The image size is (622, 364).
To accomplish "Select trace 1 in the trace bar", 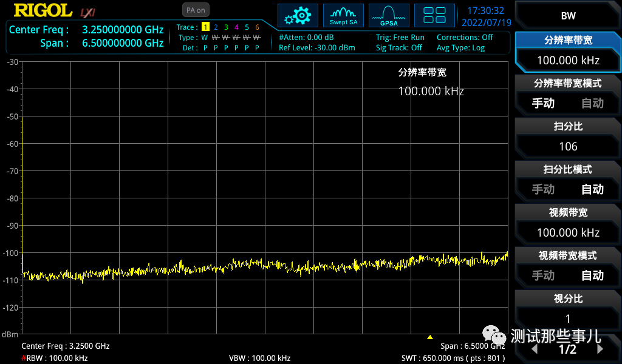I will click(207, 27).
